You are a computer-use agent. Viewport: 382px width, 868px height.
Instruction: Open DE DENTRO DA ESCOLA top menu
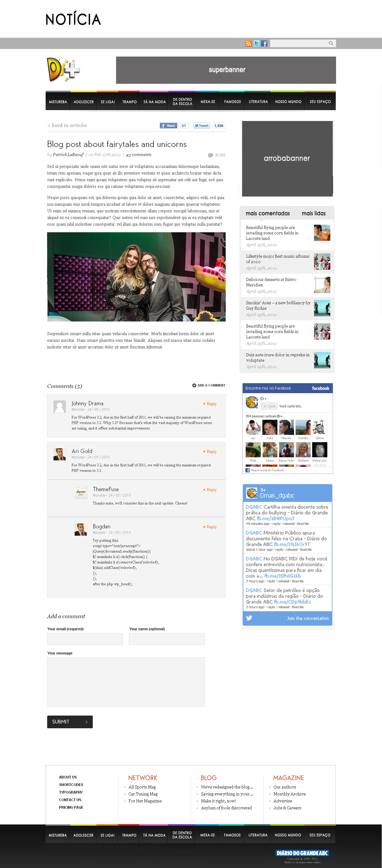point(183,102)
